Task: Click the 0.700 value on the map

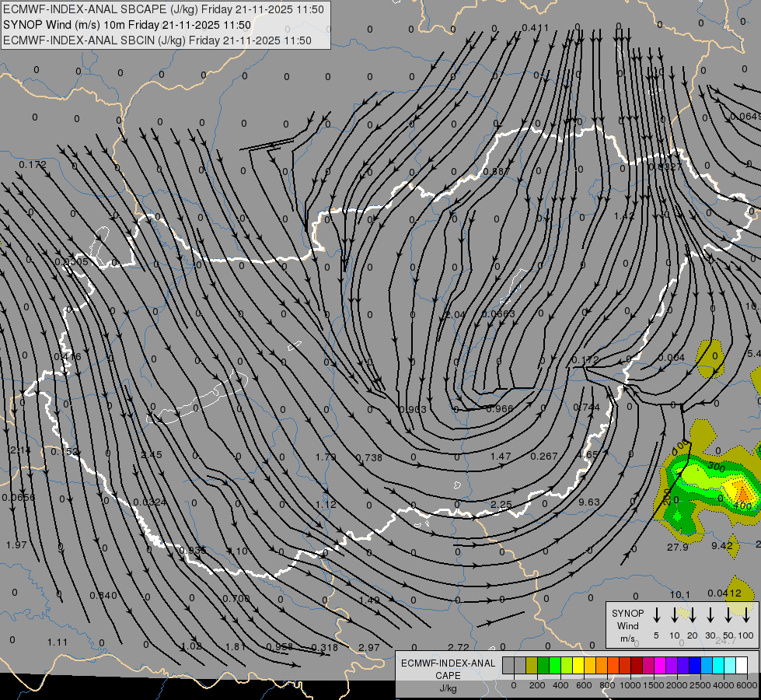Action: pos(236,598)
